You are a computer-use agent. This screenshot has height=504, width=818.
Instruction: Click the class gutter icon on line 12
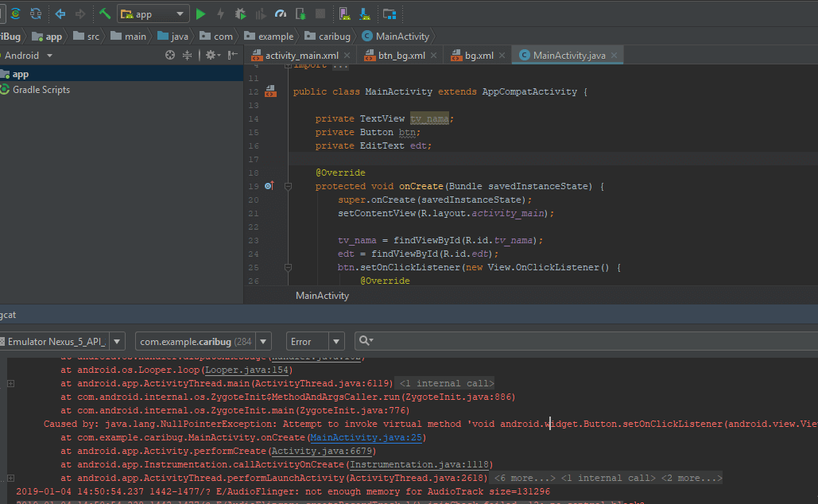271,91
